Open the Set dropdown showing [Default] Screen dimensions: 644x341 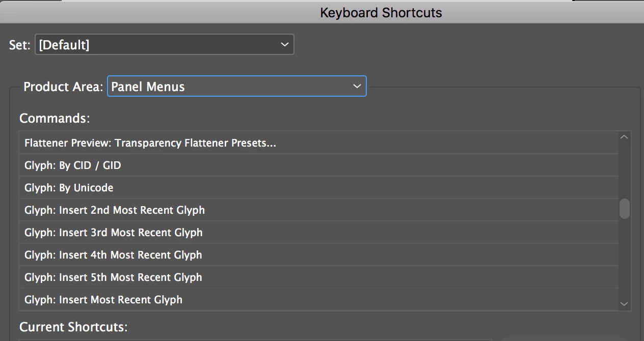164,45
